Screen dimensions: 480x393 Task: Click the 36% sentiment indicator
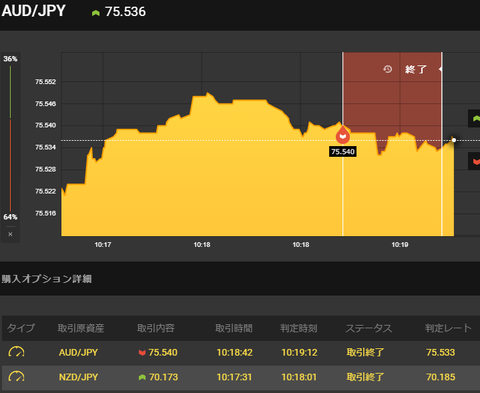10,59
